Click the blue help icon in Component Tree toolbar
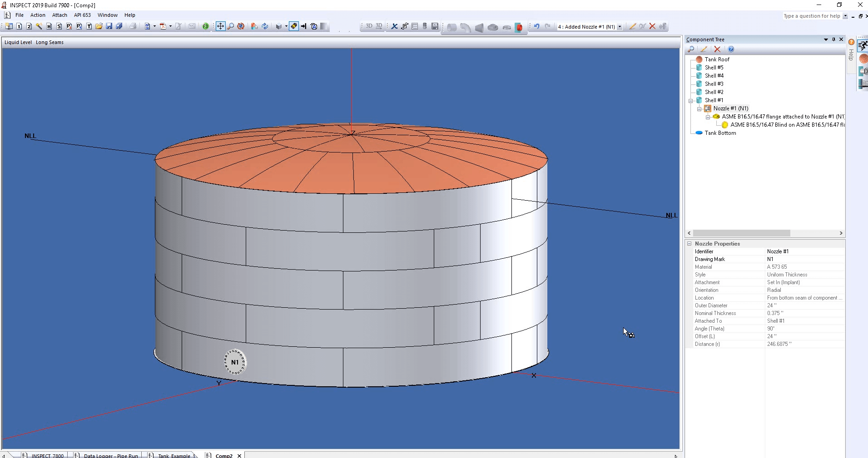The width and height of the screenshot is (868, 458). tap(731, 49)
